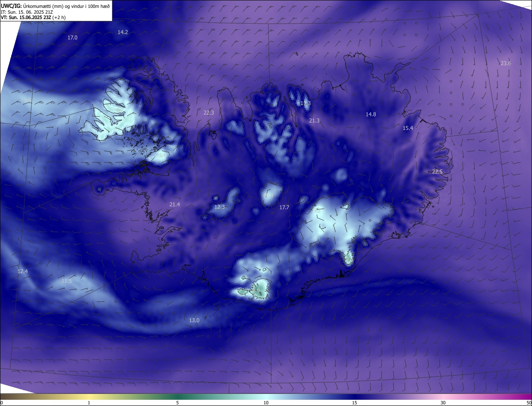Click the 23.6 value label
The width and height of the screenshot is (532, 406).
(506, 63)
